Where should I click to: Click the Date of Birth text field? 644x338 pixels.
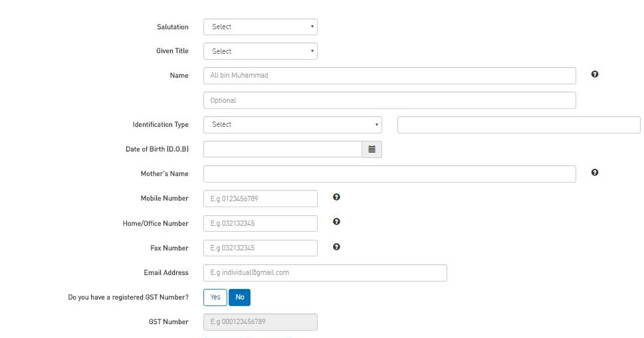coord(282,149)
